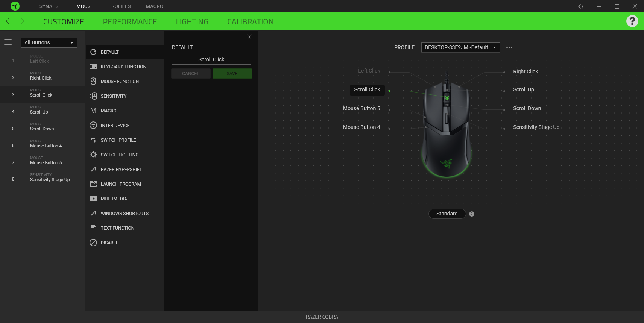644x323 pixels.
Task: Click the Multimedia play icon
Action: pos(93,199)
